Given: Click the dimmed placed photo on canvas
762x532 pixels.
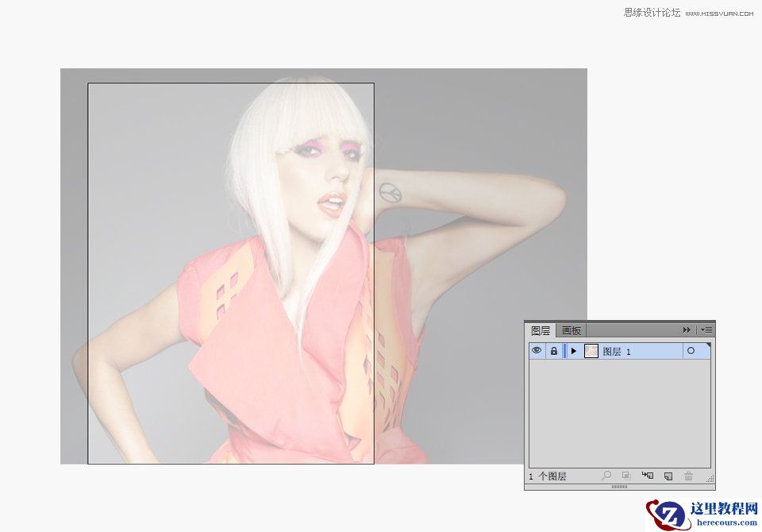Looking at the screenshot, I should 324,266.
